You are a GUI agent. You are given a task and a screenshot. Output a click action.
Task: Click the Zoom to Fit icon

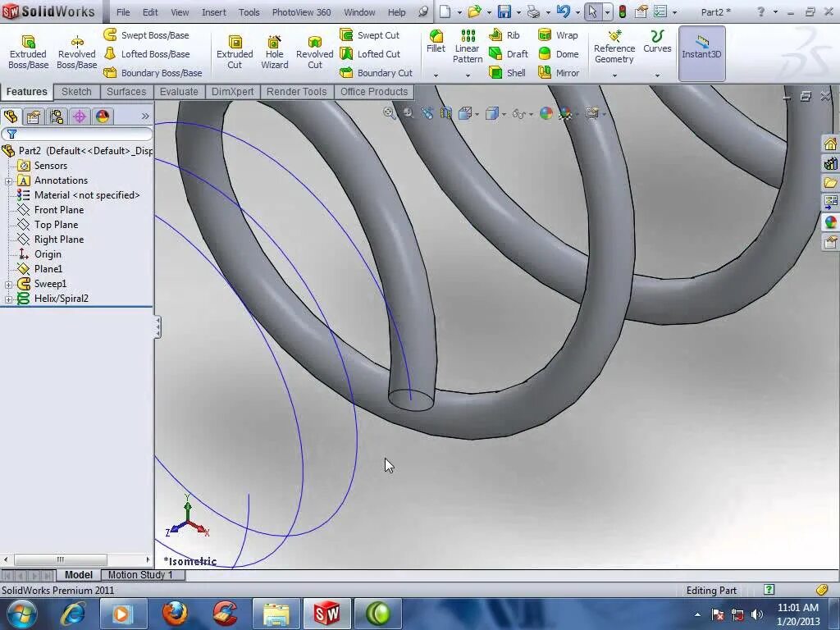[389, 114]
